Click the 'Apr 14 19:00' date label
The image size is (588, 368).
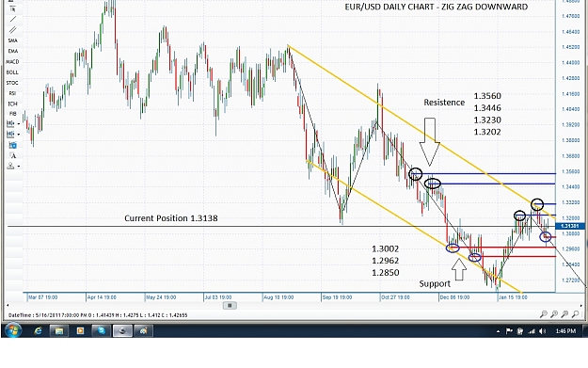click(102, 297)
